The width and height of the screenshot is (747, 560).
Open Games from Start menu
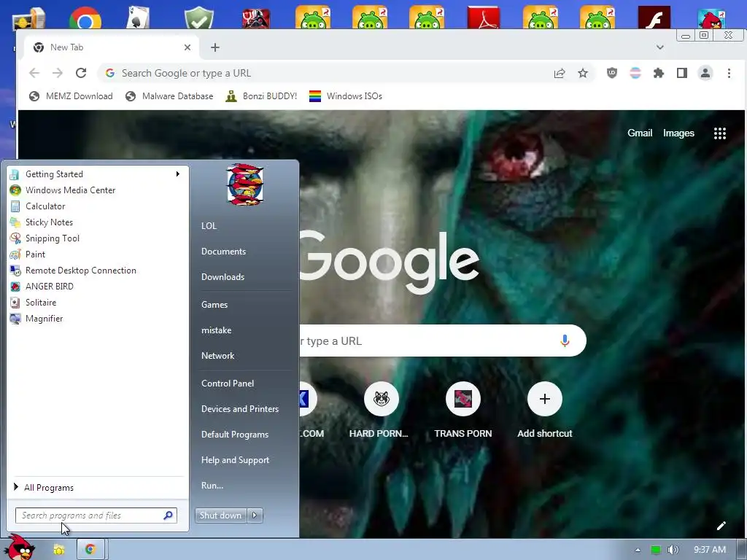214,305
